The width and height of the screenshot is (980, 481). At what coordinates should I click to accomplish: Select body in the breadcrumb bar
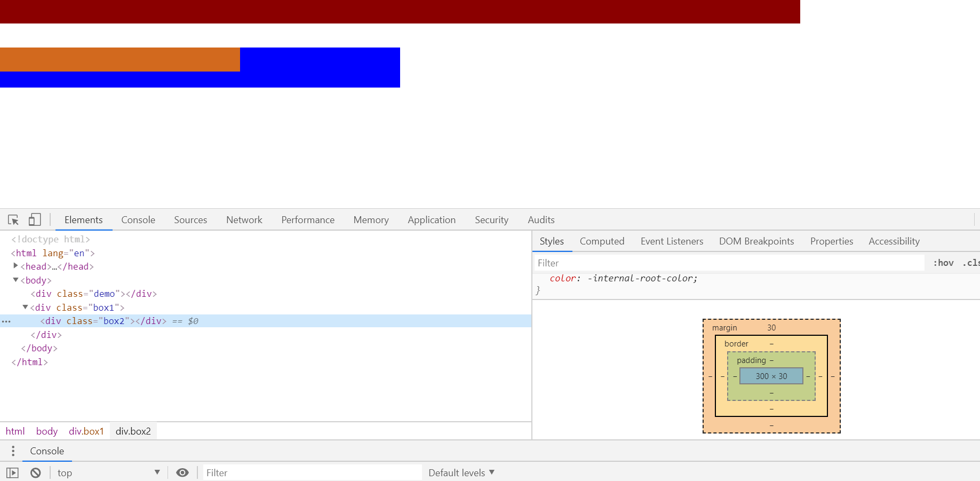47,431
